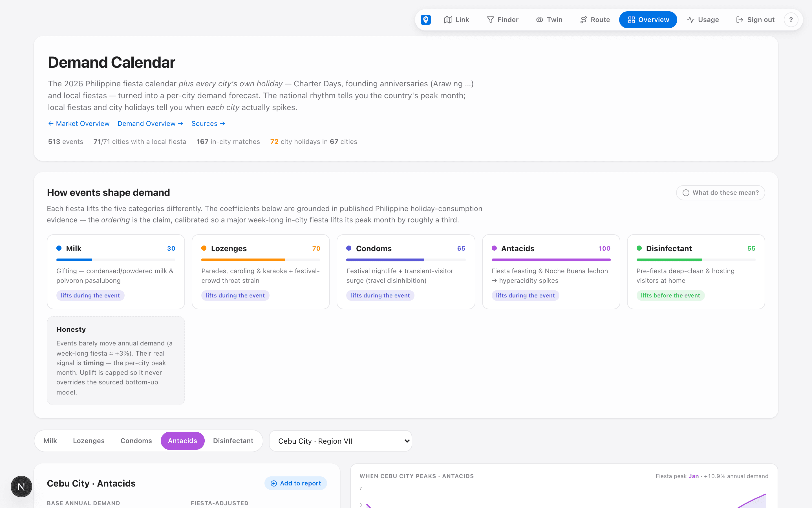
Task: Click the blue dot beside Milk
Action: (x=59, y=248)
